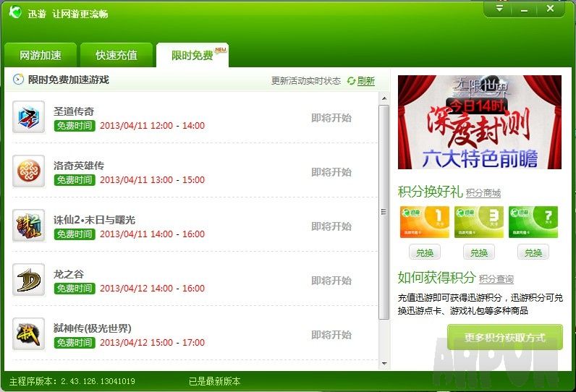Click the time 2013/04/11 14:00 - 16:00
Screen dimensions: 576x392
coord(153,234)
